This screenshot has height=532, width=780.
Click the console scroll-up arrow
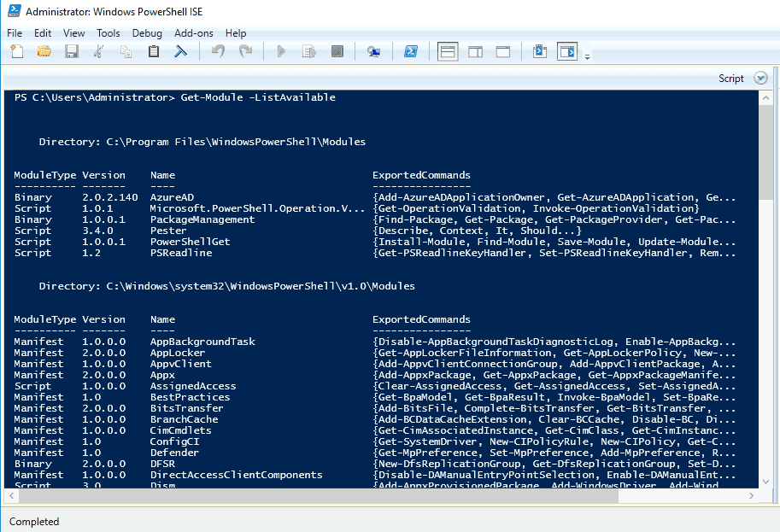766,98
